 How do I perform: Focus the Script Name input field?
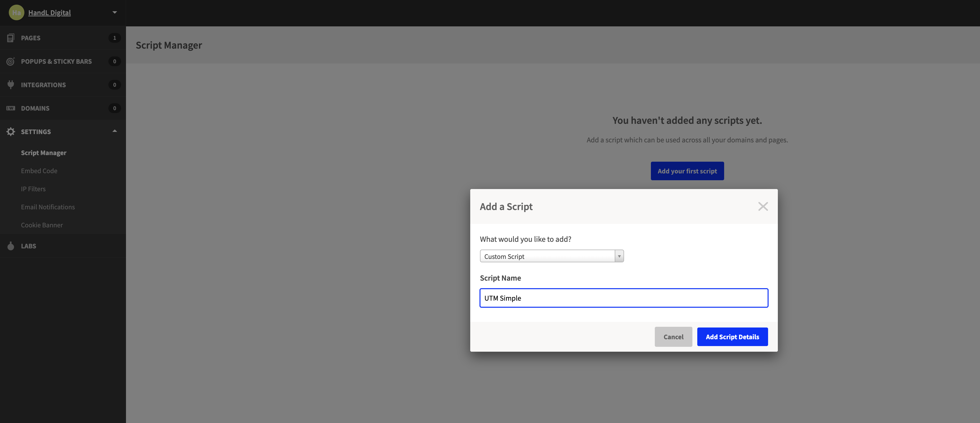coord(624,298)
